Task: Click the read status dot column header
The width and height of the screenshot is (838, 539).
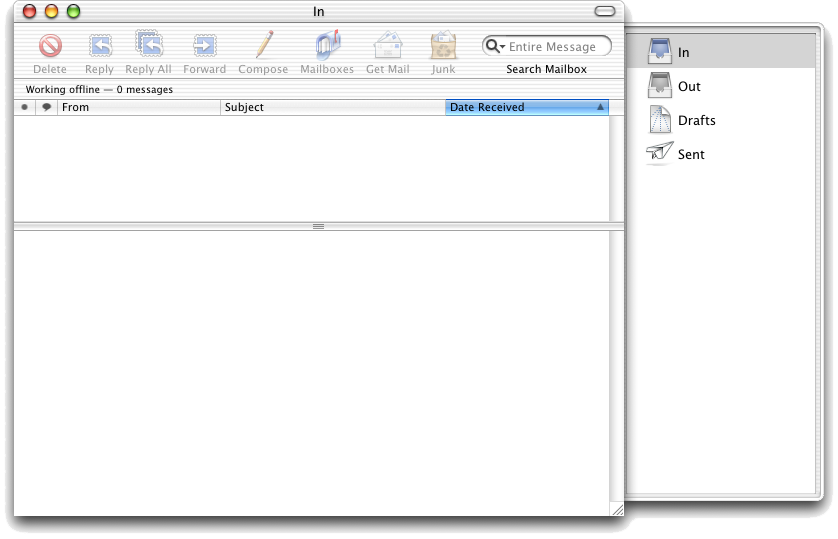Action: tap(25, 107)
